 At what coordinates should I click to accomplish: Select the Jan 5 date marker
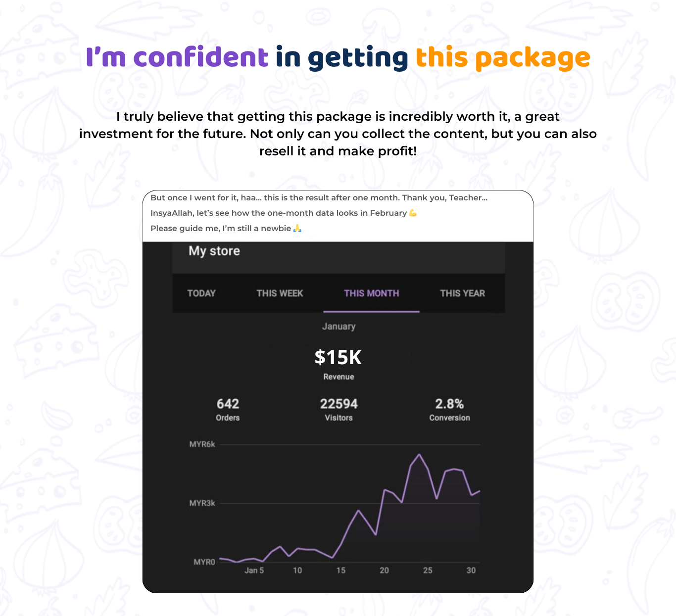point(254,570)
